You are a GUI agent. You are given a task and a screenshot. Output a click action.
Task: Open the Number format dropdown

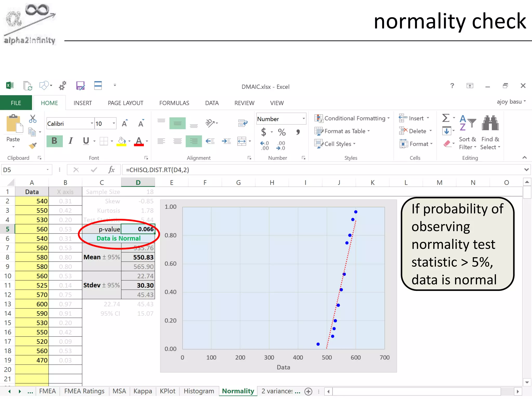303,119
